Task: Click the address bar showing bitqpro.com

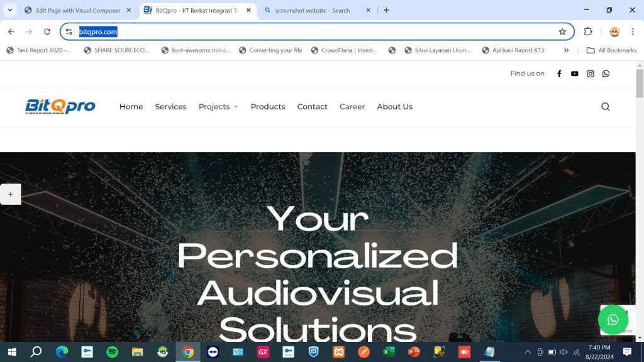Action: tap(314, 31)
